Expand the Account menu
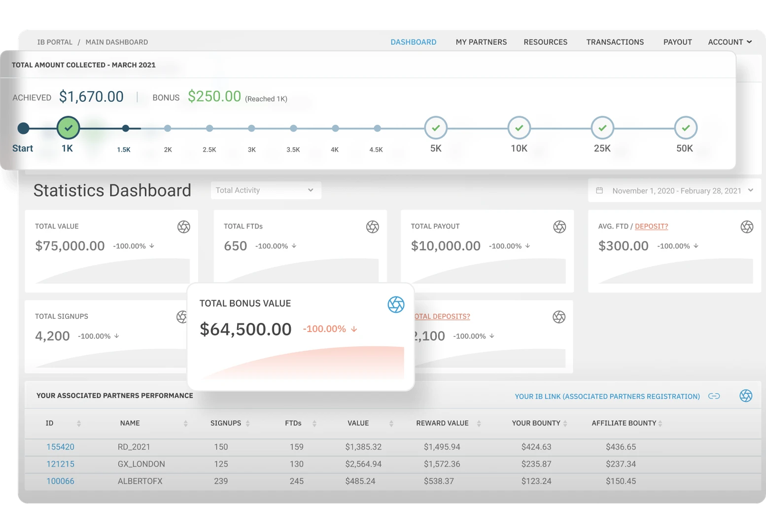Screen dimensions: 766x532 [x=730, y=42]
